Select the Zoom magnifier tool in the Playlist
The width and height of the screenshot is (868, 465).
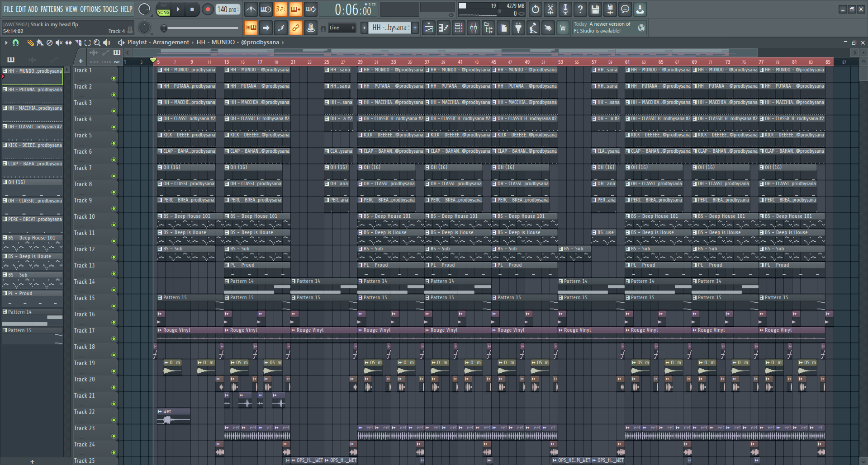click(97, 42)
